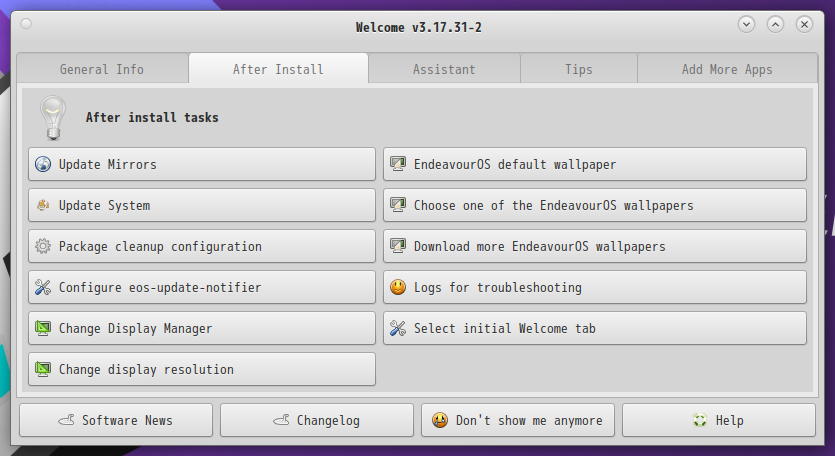The image size is (835, 456).
Task: Go to the Tips tab
Action: tap(579, 69)
